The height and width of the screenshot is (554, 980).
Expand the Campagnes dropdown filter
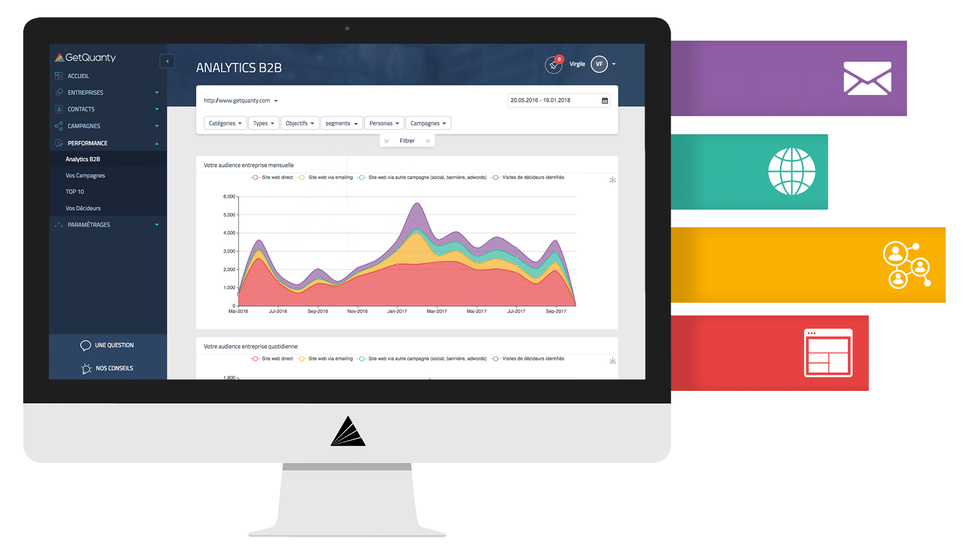(x=429, y=123)
